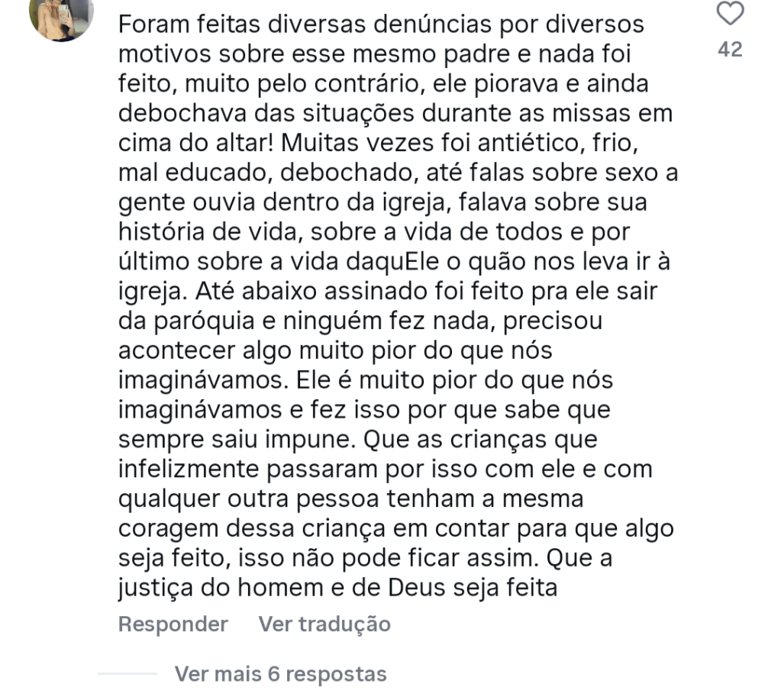Click the line starting 'história de vida'
The image size is (781, 700).
click(x=374, y=231)
